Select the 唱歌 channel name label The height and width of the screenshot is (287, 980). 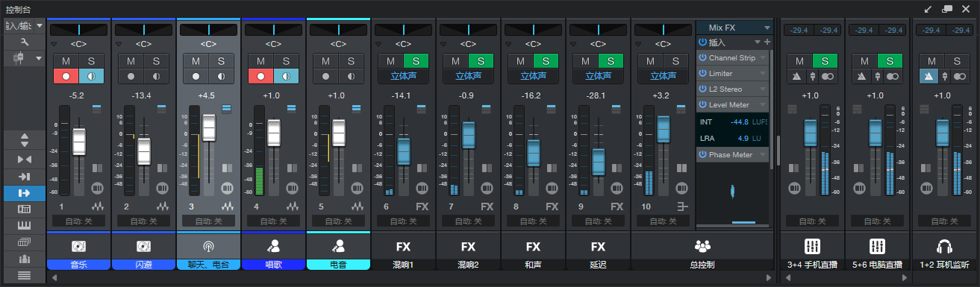tap(273, 264)
